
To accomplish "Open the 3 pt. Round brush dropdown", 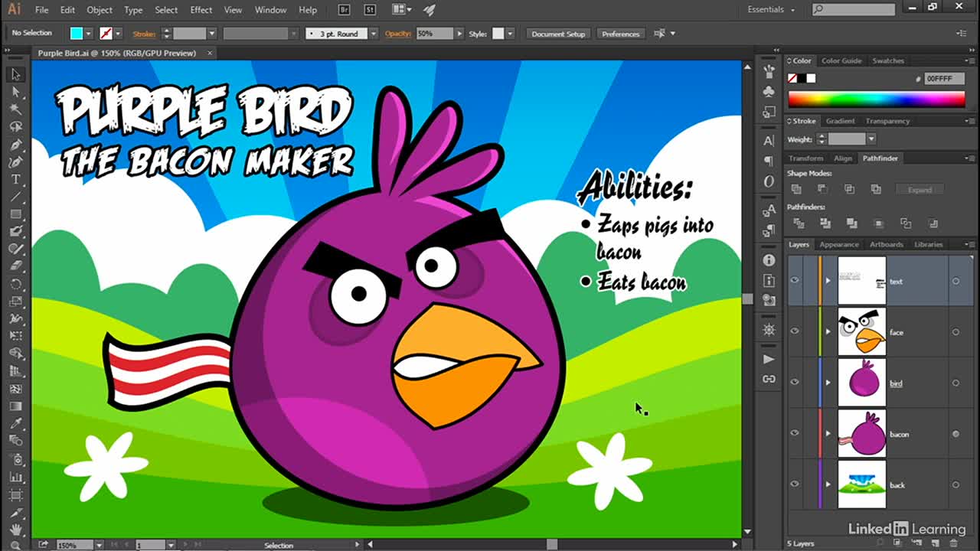I will pos(374,34).
